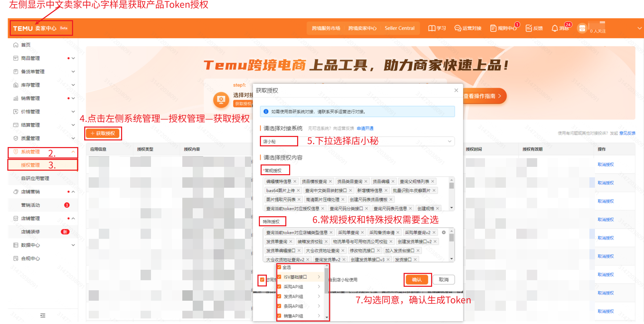
Task: Open 学习 via the book icon
Action: 432,28
